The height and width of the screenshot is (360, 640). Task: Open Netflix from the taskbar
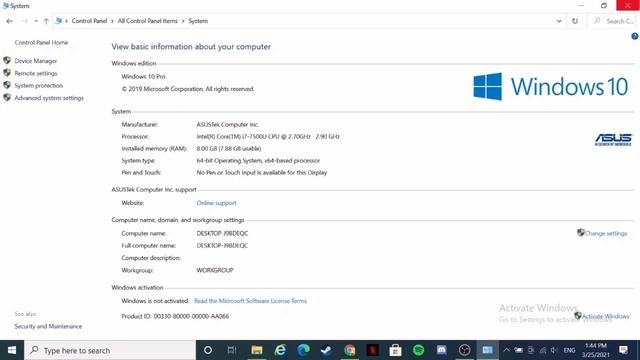[x=372, y=350]
